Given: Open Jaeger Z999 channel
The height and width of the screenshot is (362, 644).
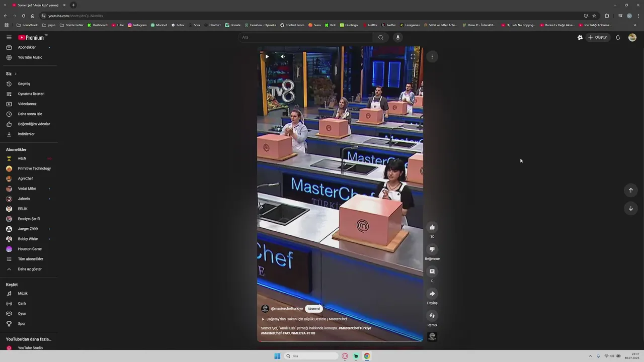Looking at the screenshot, I should point(29,229).
